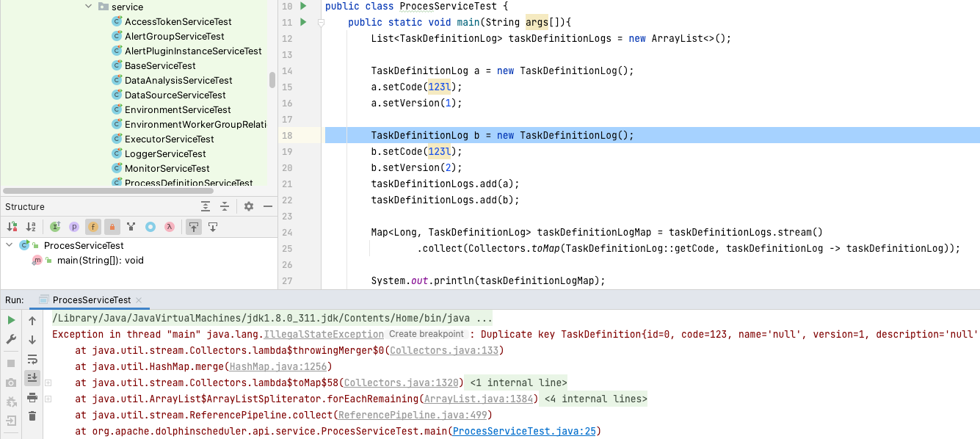Toggle show properties in Structure

(x=74, y=227)
